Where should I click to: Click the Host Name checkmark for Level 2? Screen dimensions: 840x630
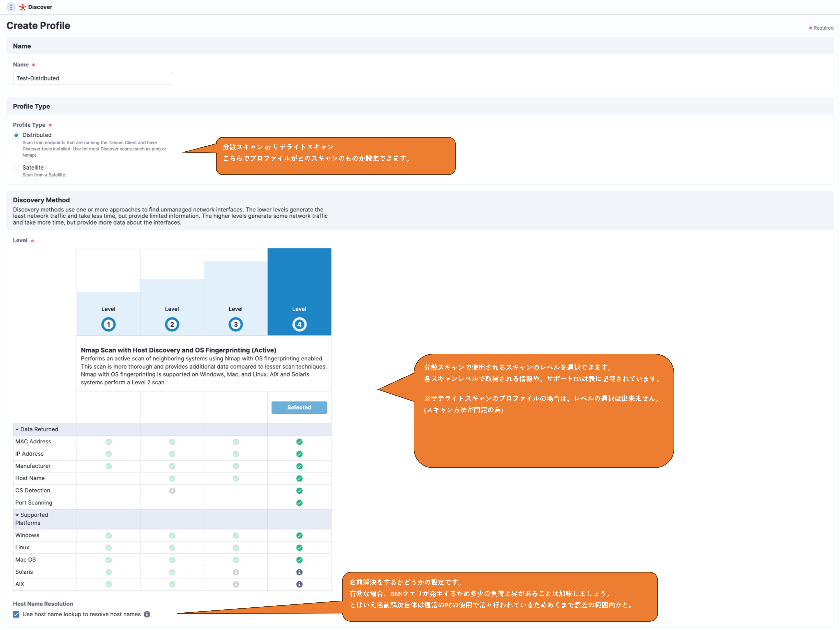click(x=172, y=479)
